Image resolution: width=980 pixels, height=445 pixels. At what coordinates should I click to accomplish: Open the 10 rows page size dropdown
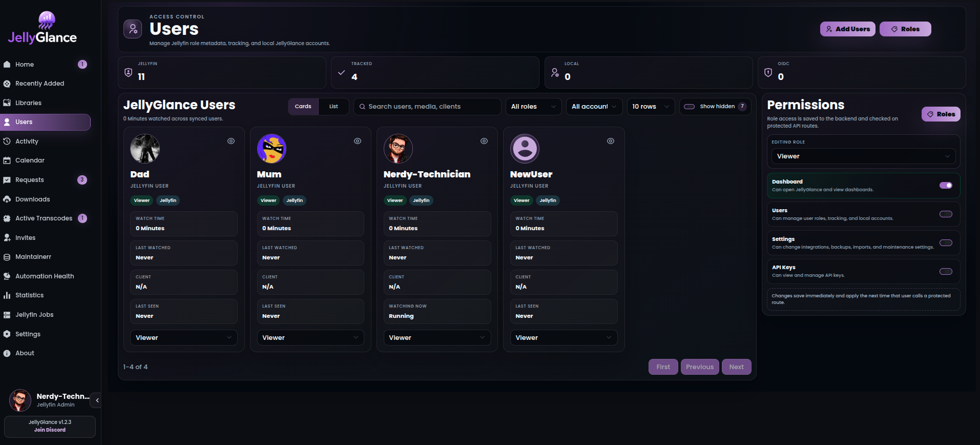coord(651,107)
